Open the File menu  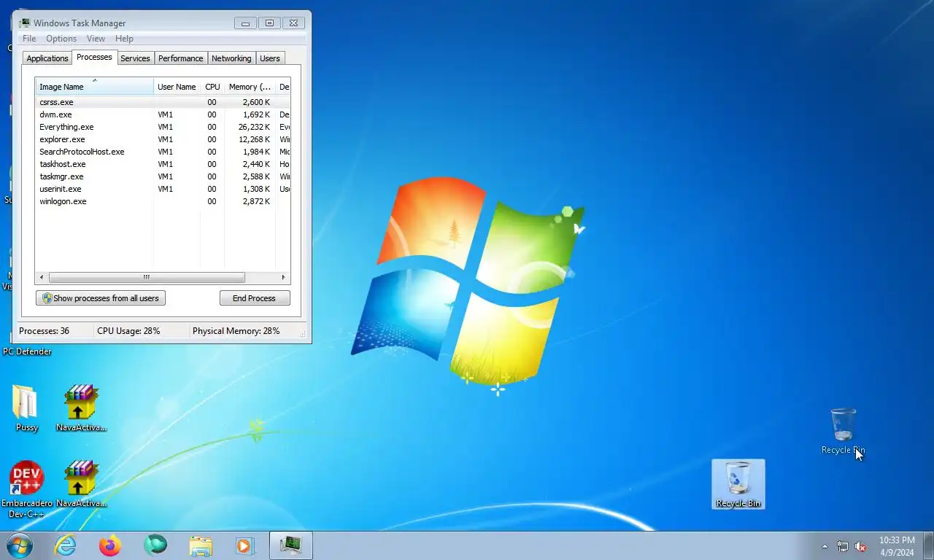pyautogui.click(x=29, y=39)
